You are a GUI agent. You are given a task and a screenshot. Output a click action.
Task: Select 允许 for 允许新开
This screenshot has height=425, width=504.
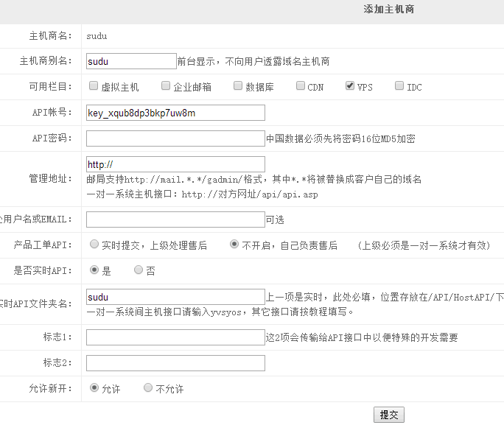(x=94, y=388)
